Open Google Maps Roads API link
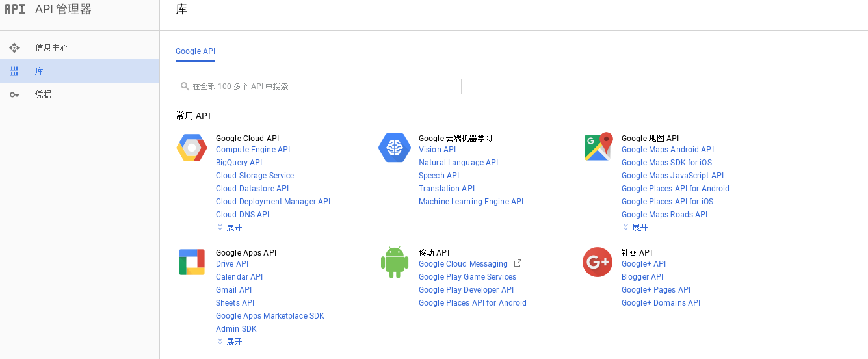Viewport: 868px width, 359px height. (664, 215)
